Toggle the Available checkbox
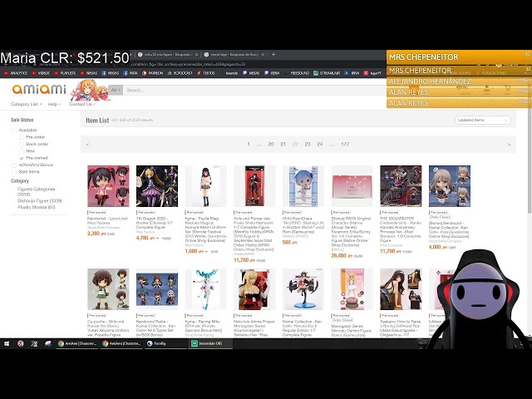This screenshot has width=532, height=399. (x=14, y=131)
